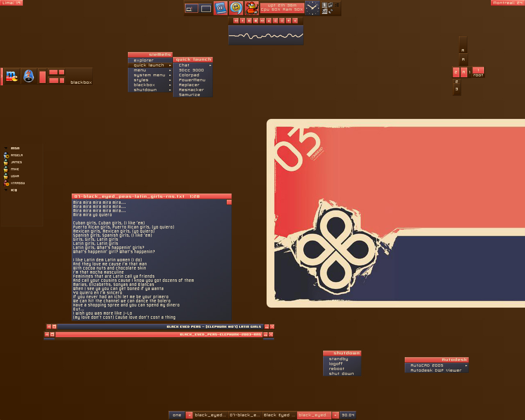Click taskbar left arrow button
Viewport: 525px width, 420px height.
189,415
